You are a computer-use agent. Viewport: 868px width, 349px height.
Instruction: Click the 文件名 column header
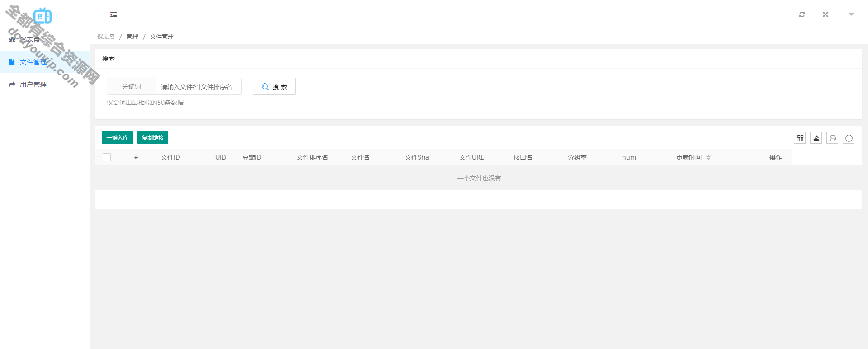pyautogui.click(x=360, y=157)
